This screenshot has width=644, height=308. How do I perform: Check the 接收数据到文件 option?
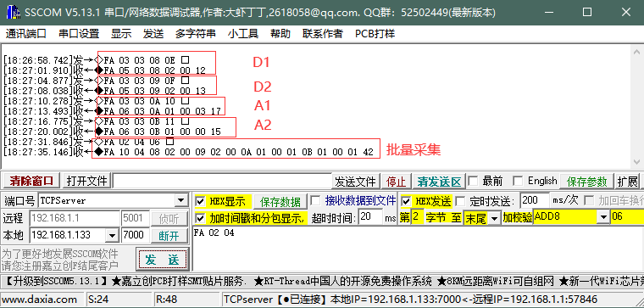click(x=315, y=201)
